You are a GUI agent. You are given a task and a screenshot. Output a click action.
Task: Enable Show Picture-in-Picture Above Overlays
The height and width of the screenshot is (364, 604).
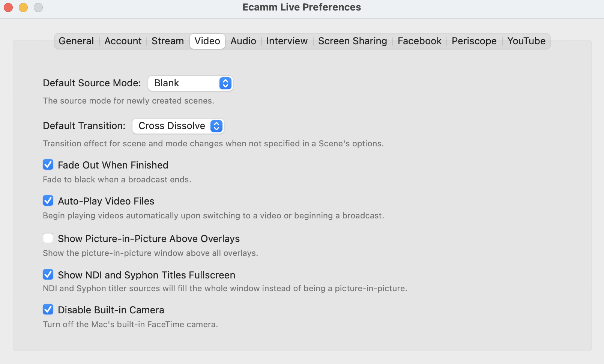tap(48, 238)
